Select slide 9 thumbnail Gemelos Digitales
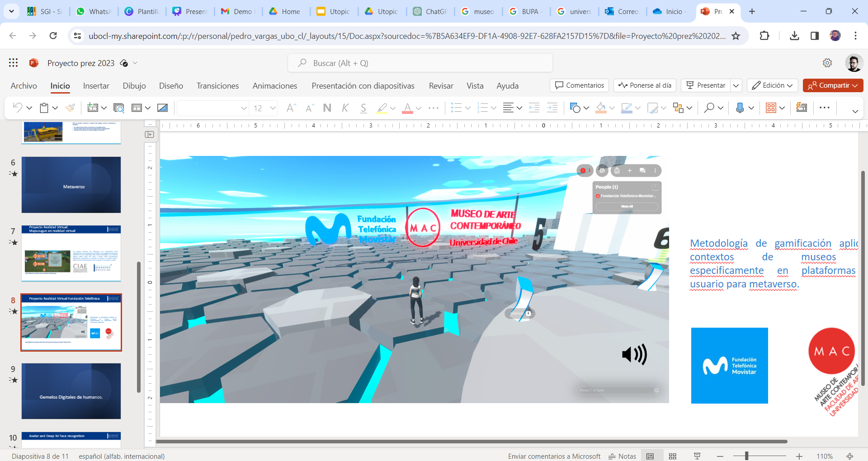The height and width of the screenshot is (461, 868). pyautogui.click(x=71, y=391)
